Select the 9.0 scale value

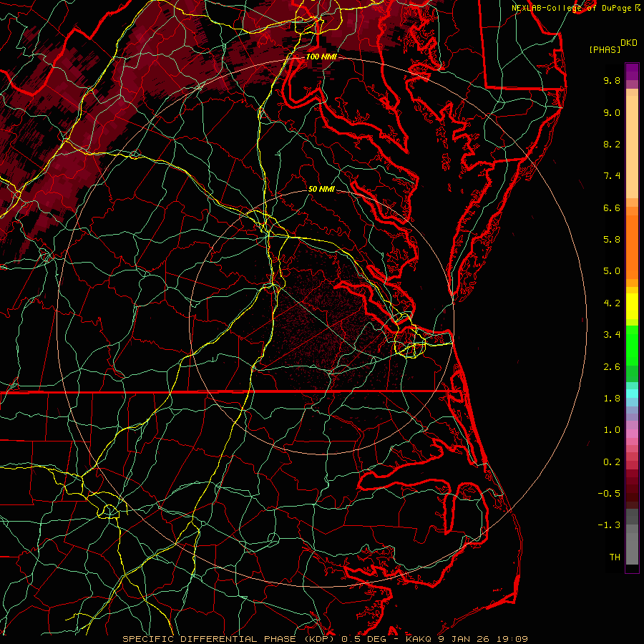tap(612, 112)
